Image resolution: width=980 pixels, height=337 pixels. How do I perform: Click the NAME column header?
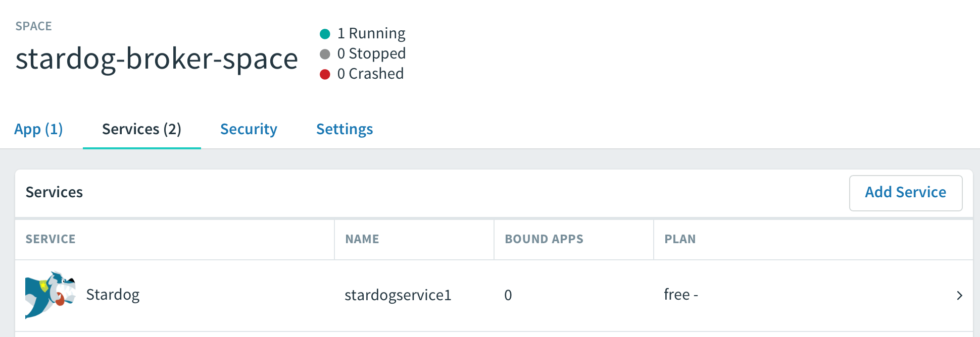[362, 239]
